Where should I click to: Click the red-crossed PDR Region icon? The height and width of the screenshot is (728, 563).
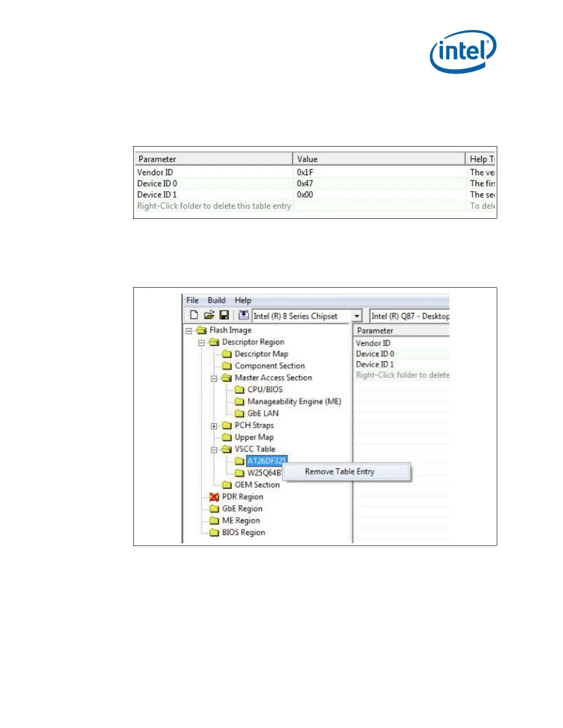click(214, 497)
